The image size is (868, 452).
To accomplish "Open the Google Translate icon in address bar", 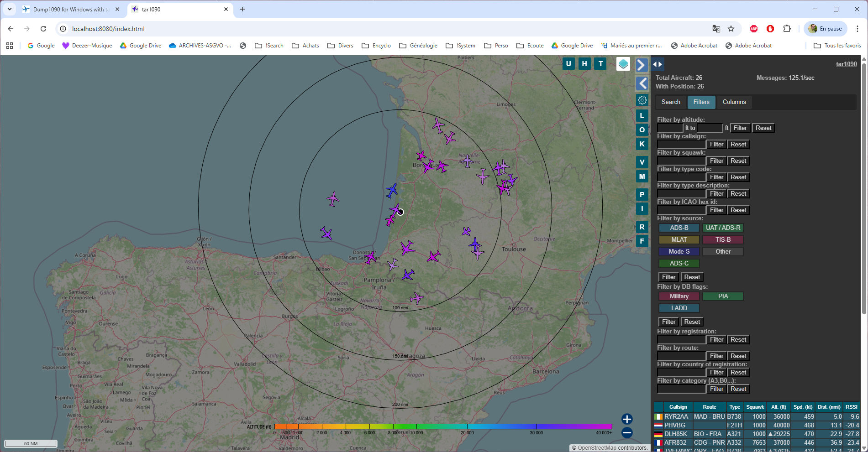I will pos(716,29).
